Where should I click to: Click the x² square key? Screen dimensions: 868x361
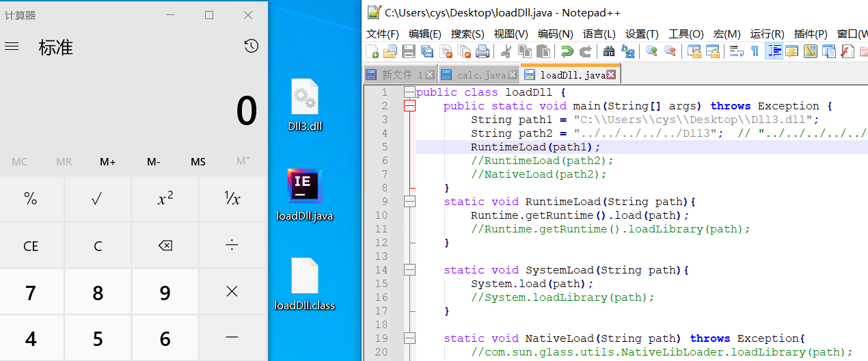point(165,199)
